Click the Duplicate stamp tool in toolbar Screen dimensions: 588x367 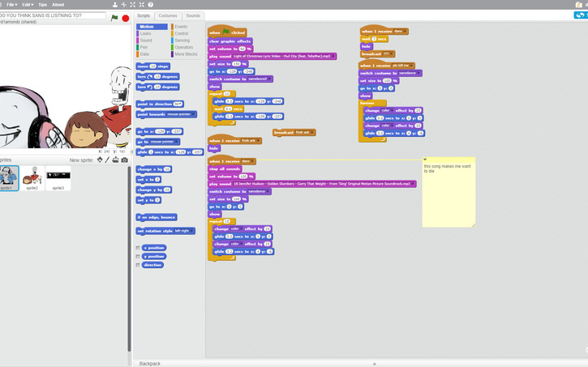[x=114, y=5]
